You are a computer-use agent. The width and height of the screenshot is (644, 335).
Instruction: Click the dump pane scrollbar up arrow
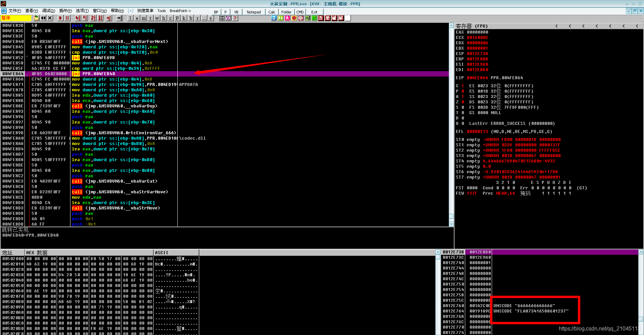pyautogui.click(x=438, y=252)
